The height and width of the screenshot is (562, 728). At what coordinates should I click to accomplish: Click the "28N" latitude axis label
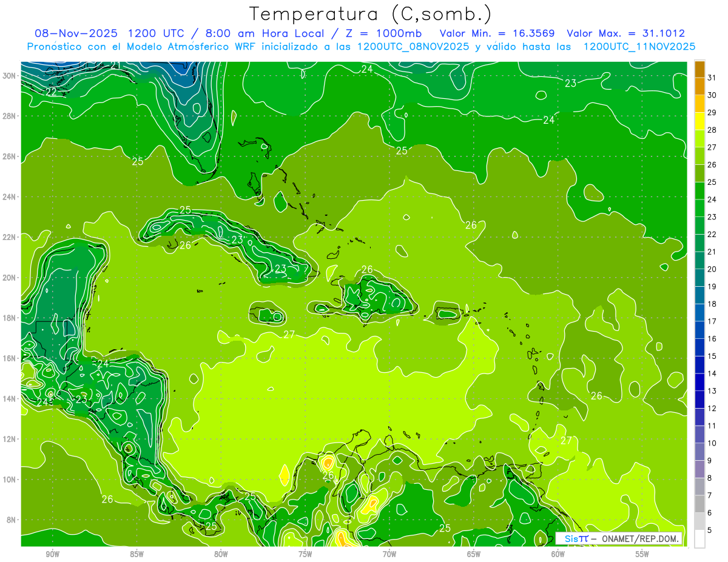pyautogui.click(x=10, y=116)
